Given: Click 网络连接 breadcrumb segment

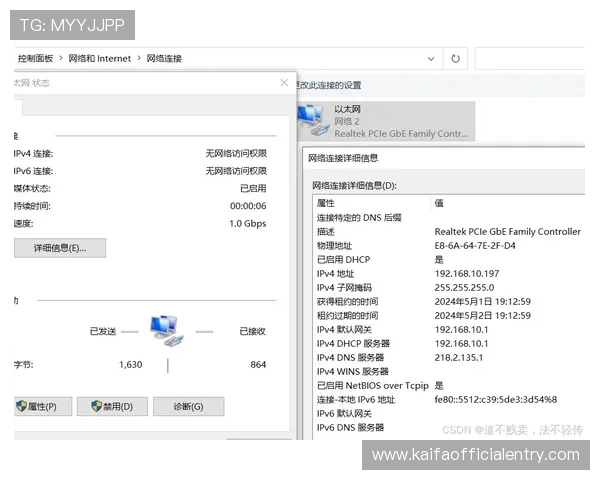Looking at the screenshot, I should [164, 59].
